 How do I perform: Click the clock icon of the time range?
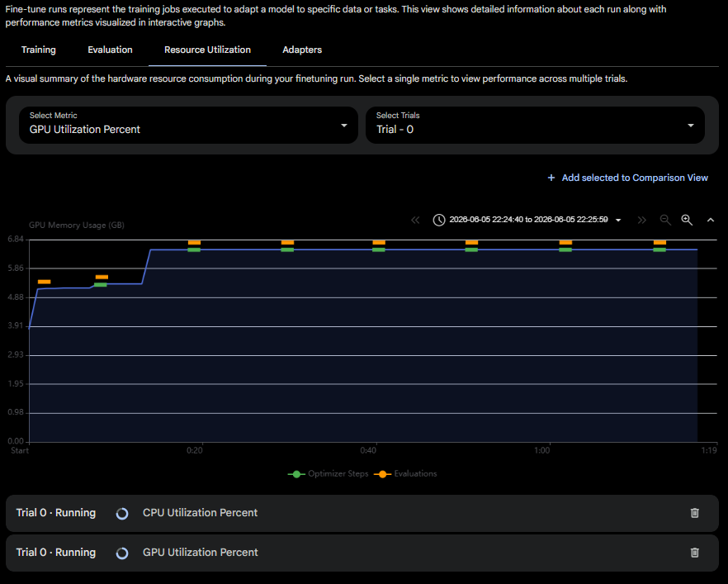439,220
